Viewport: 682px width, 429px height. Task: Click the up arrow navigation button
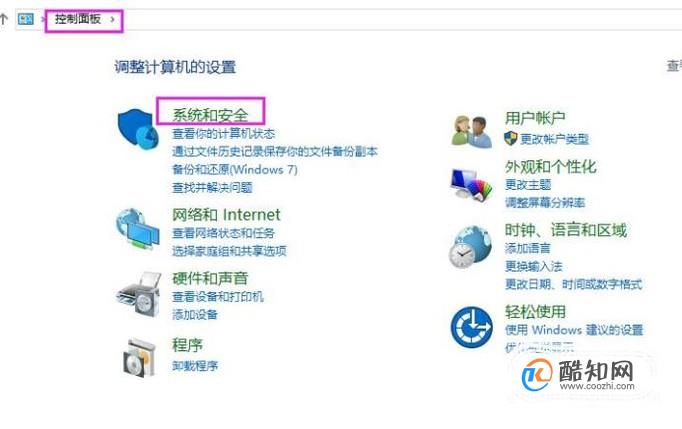pyautogui.click(x=4, y=19)
